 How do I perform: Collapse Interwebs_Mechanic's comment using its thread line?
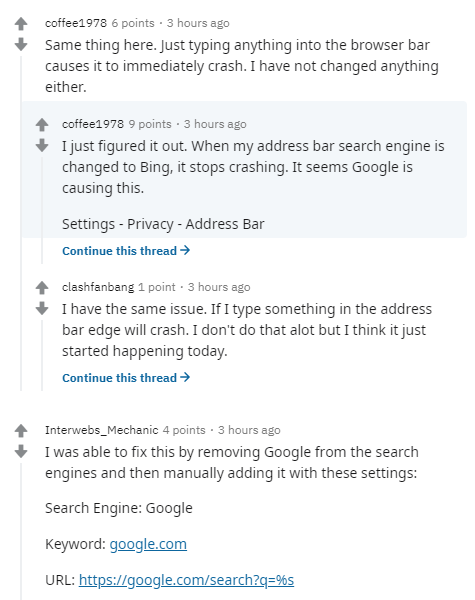coord(21,532)
